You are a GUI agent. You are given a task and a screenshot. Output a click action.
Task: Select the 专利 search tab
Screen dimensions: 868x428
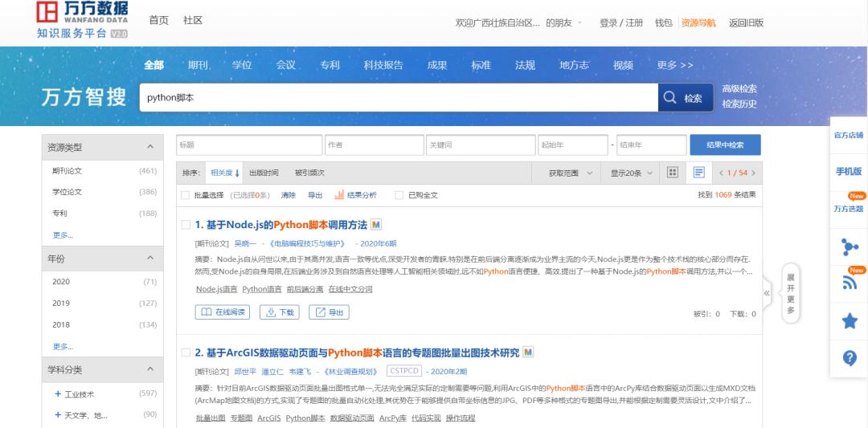point(330,65)
